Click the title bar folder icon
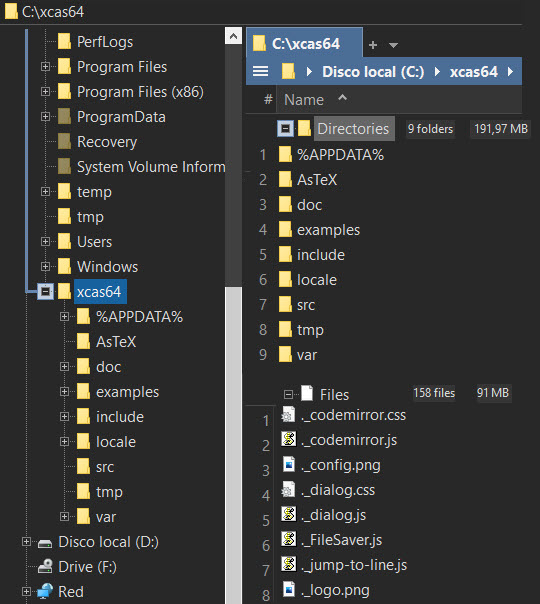 [11, 12]
